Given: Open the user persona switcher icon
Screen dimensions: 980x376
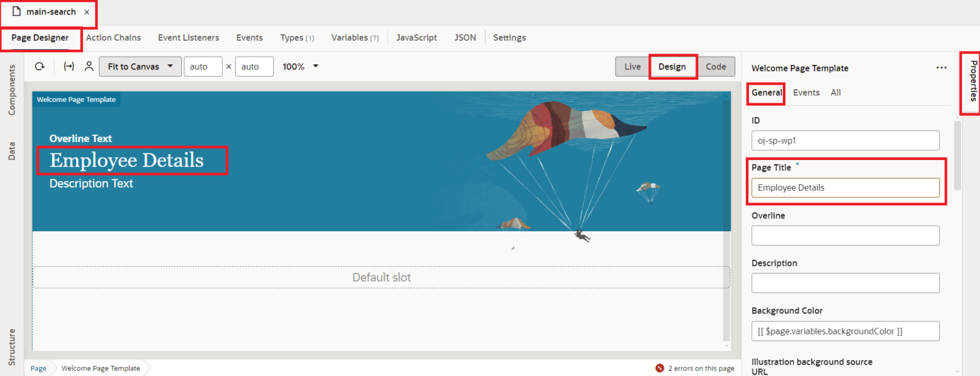Looking at the screenshot, I should click(89, 66).
